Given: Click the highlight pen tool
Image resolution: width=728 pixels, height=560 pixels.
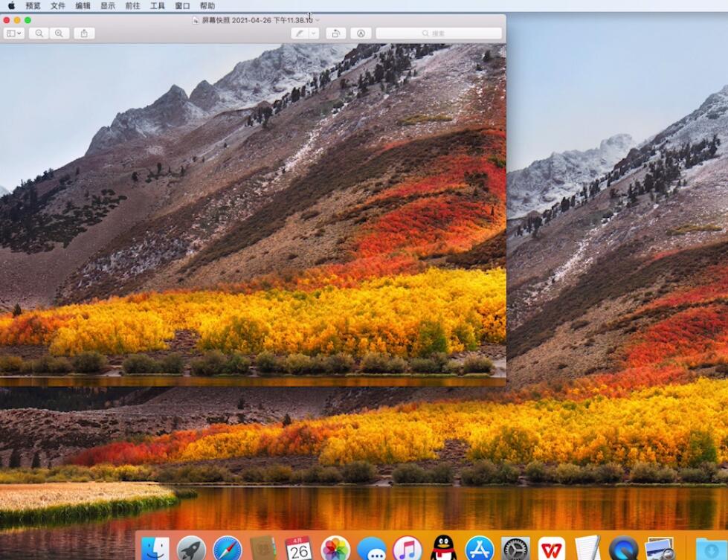Looking at the screenshot, I should [300, 33].
